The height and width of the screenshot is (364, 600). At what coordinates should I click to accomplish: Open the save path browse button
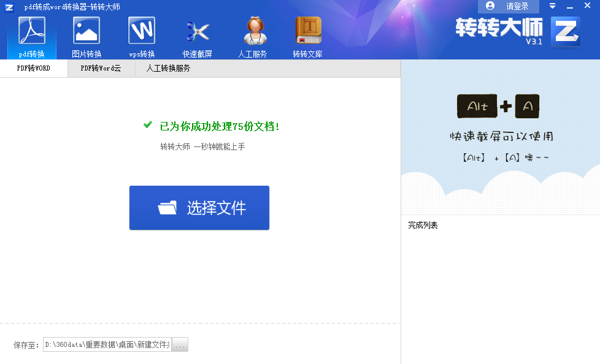pyautogui.click(x=179, y=344)
